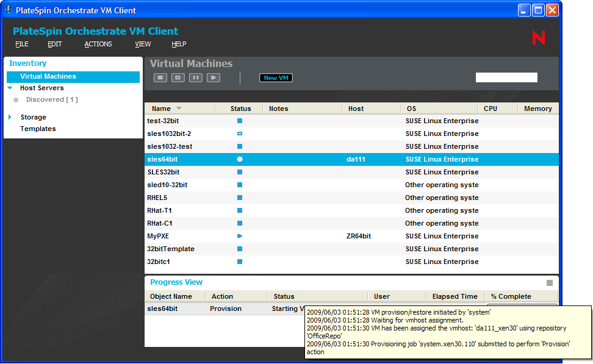Create a New VM with the New VM button
This screenshot has width=593, height=364.
[x=276, y=78]
